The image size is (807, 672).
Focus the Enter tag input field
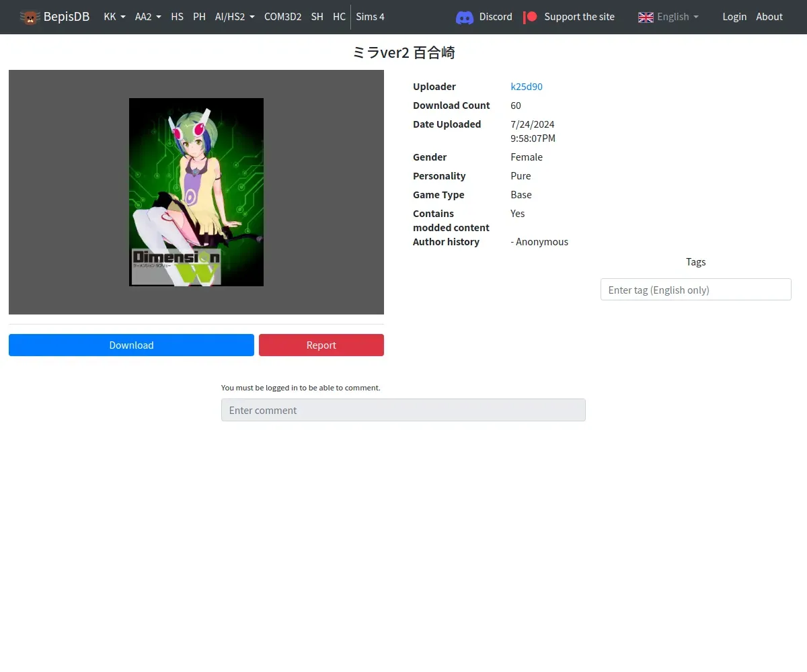tap(696, 290)
